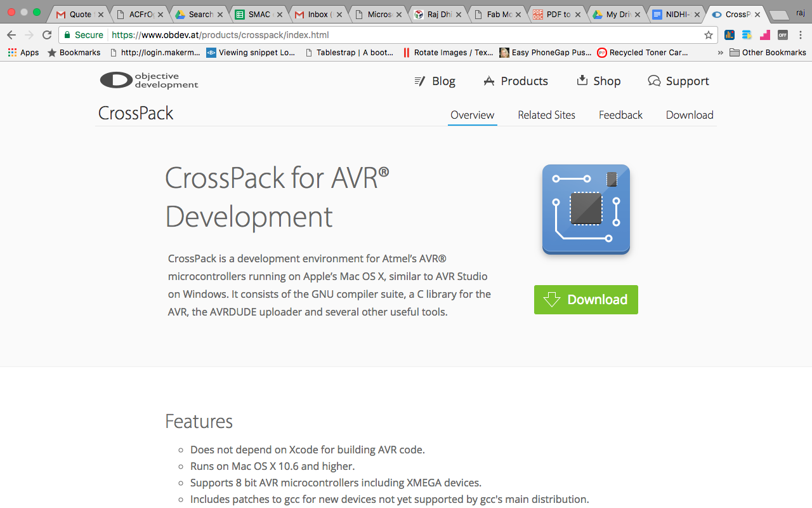Open the Other Bookmarks folder
Screen dimensions: 812x508
coord(768,53)
